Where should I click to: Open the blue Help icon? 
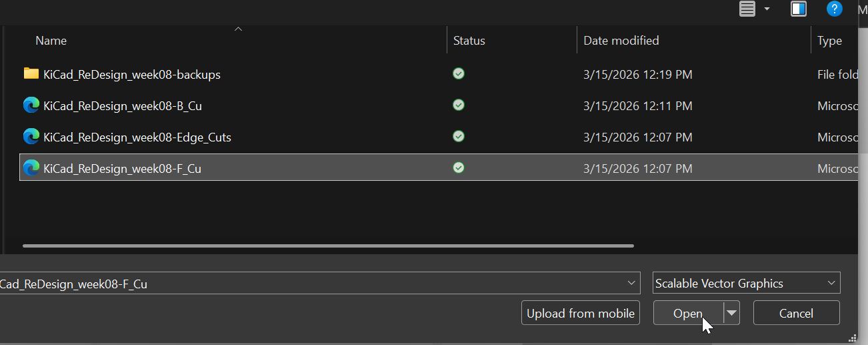(x=834, y=9)
